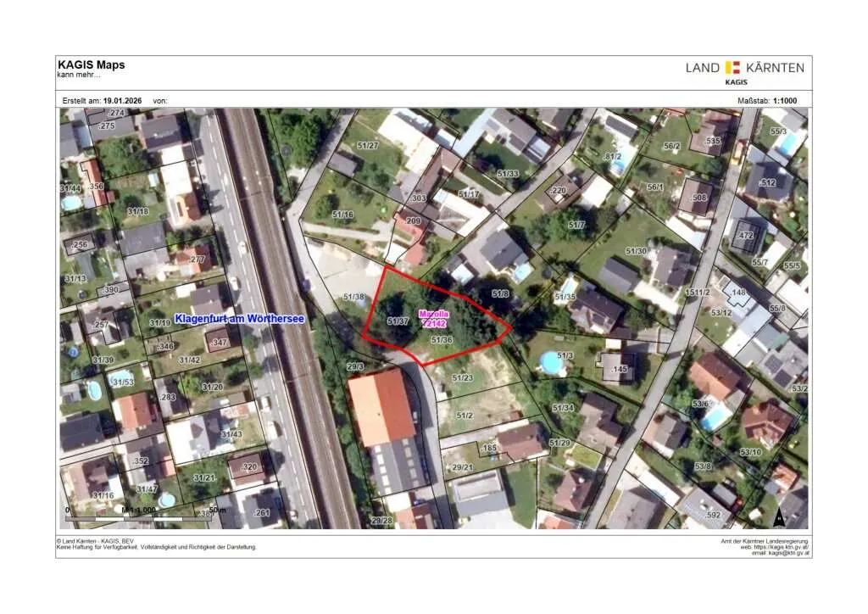
Task: Select parcel label 51/35
Action: [565, 297]
